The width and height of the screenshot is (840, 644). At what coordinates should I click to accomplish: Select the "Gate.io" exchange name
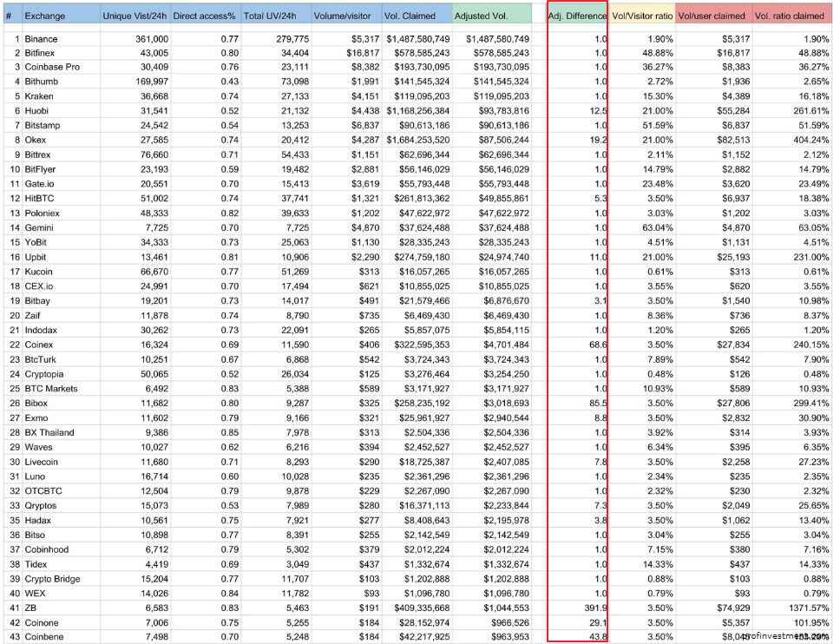tap(40, 184)
